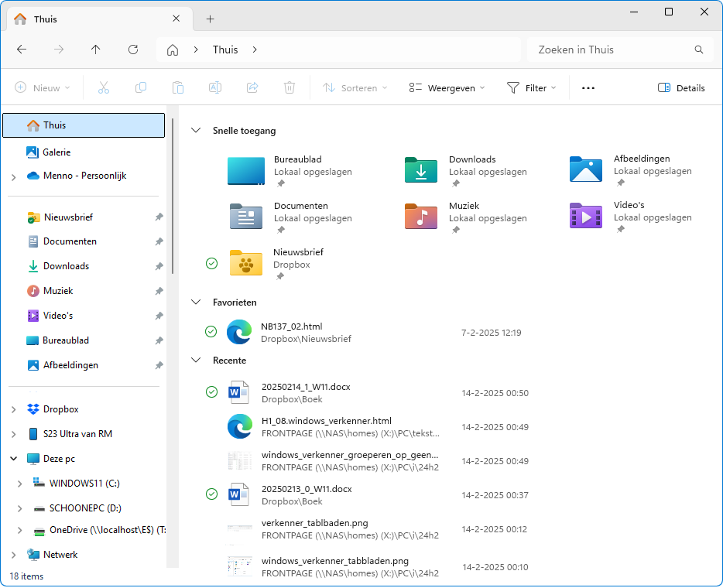Viewport: 723px width, 588px height.
Task: Click the Cut scissors icon
Action: tap(104, 87)
